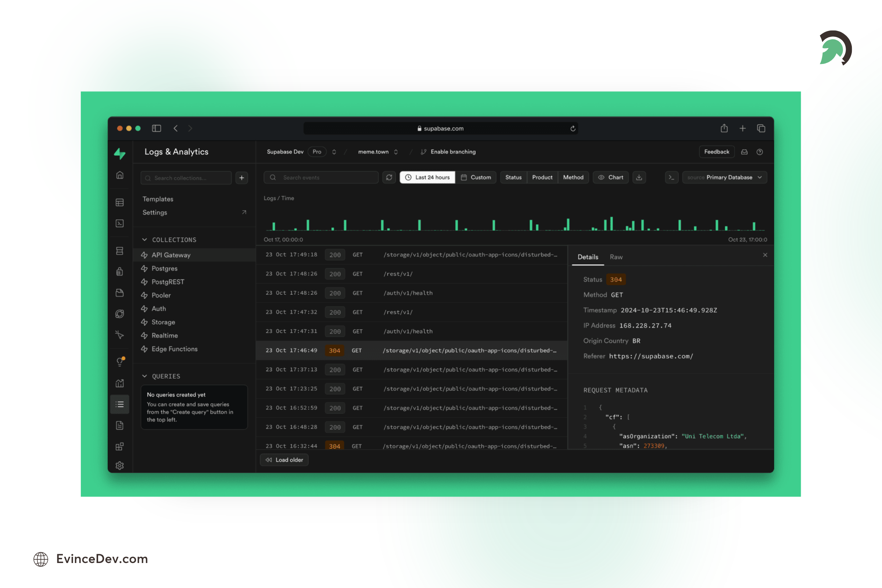Switch to the Raw tab

(616, 257)
